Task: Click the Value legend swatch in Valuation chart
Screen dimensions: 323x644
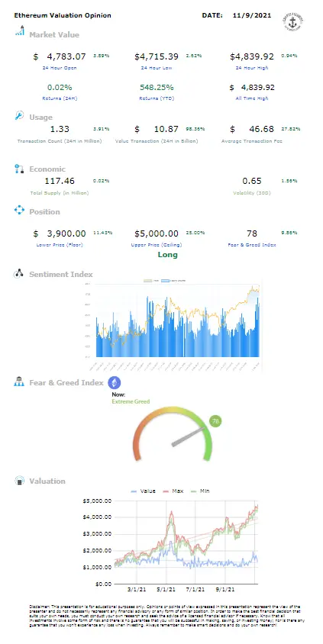Action: click(x=134, y=491)
